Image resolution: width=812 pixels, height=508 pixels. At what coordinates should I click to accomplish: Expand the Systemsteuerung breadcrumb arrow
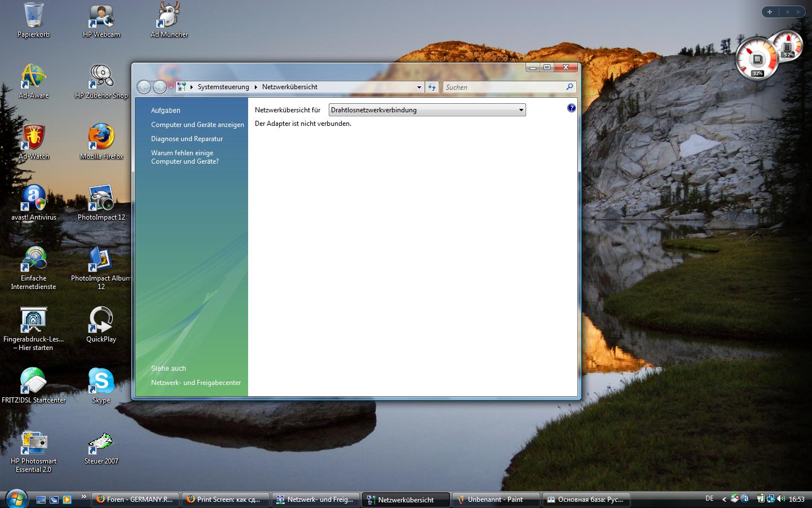coord(255,87)
